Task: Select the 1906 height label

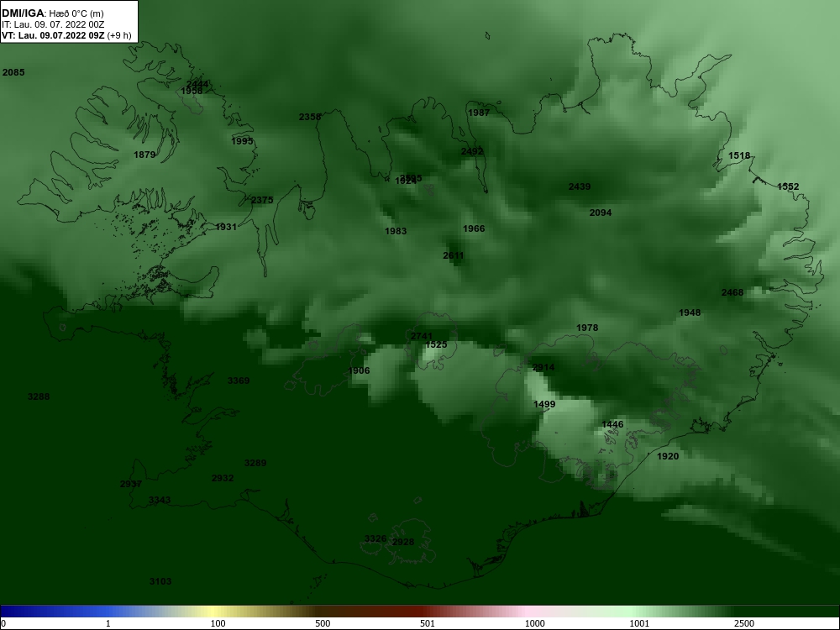Action: click(x=359, y=370)
